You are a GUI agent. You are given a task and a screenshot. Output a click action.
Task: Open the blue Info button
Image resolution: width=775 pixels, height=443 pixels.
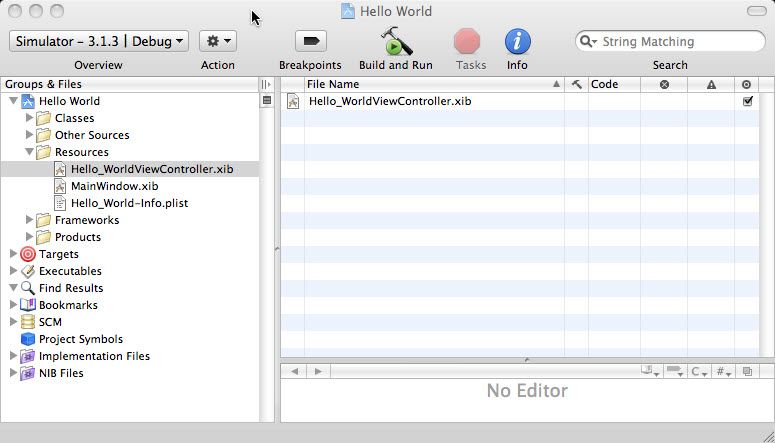click(x=517, y=41)
